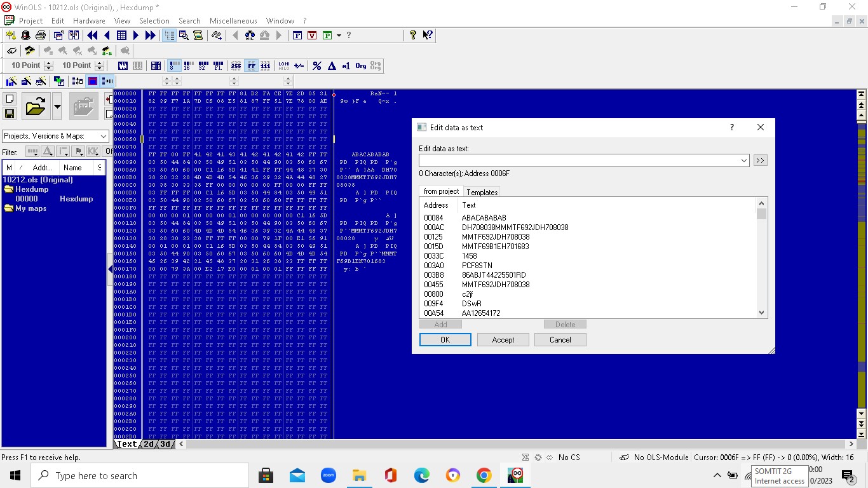This screenshot has width=868, height=488.
Task: Click the delta difference icon
Action: 332,65
